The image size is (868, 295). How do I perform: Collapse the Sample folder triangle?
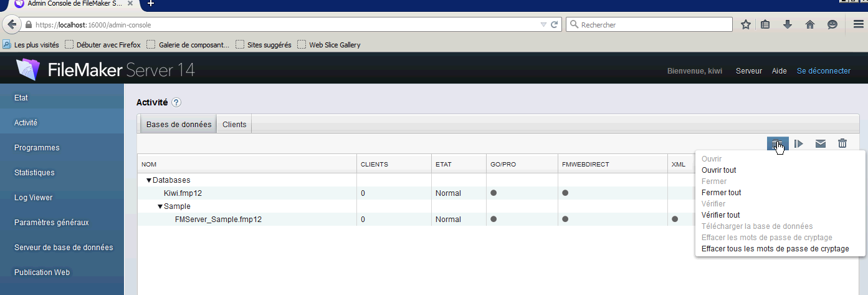pyautogui.click(x=160, y=206)
